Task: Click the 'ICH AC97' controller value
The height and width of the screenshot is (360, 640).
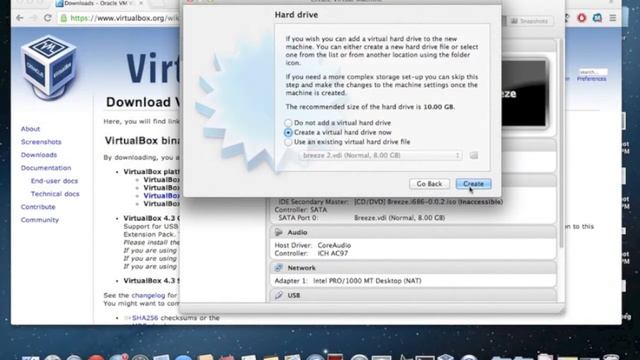Action: pyautogui.click(x=332, y=253)
